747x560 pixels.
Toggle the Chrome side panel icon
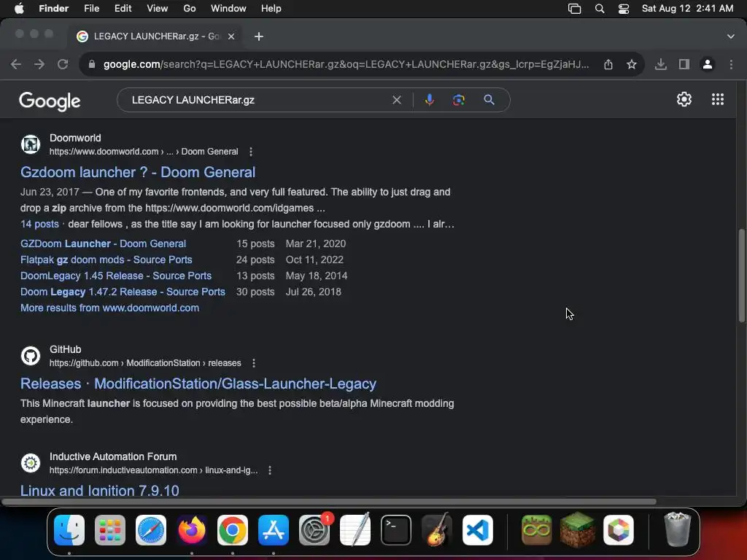[x=684, y=64]
